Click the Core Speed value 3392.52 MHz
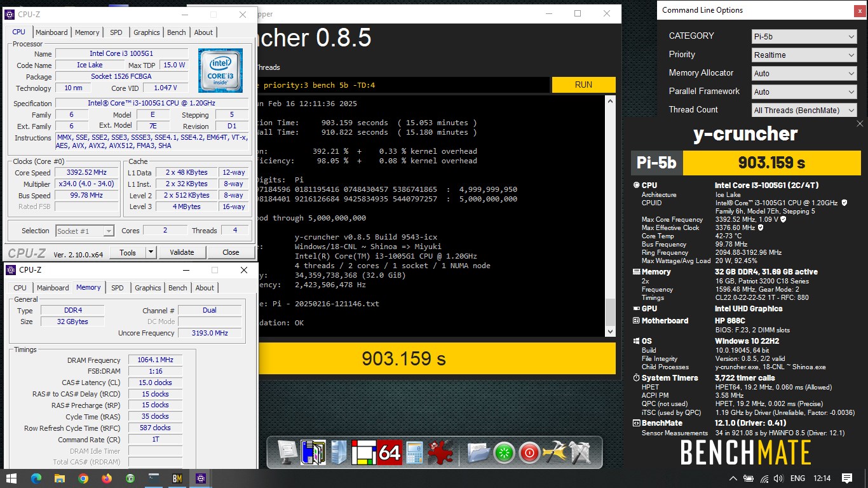The width and height of the screenshot is (868, 488). click(x=87, y=173)
